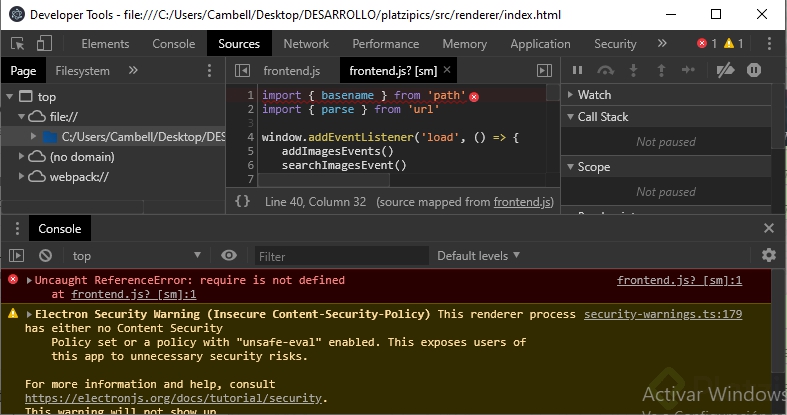The image size is (787, 415).
Task: Open the frontend.js file tab
Action: tap(291, 71)
